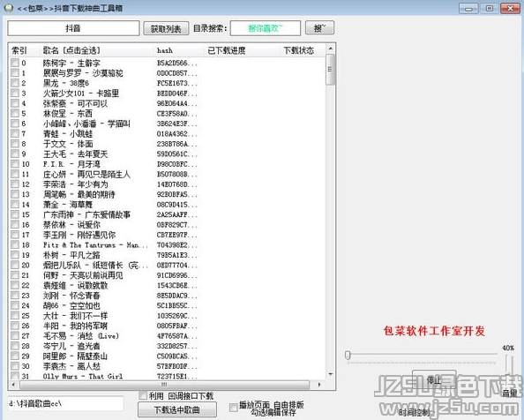524x420 pixels.
Task: Select song 庄心妍 - 再见只是陌生人
Action: pos(86,174)
